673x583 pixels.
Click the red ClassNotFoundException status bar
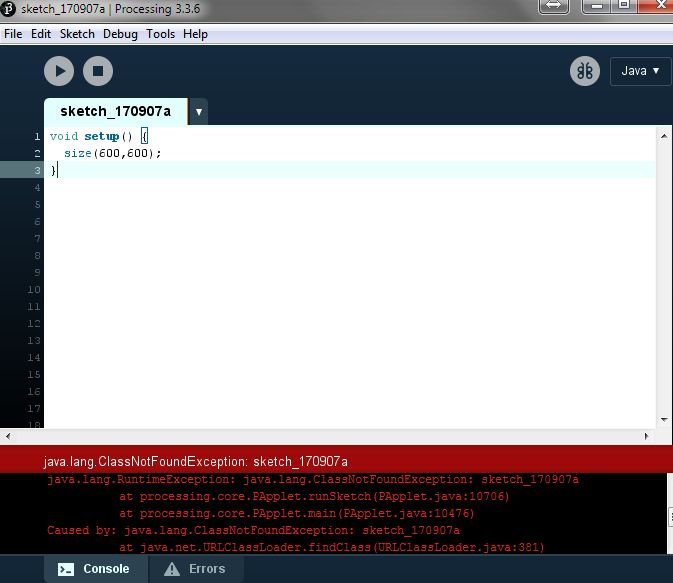tap(336, 461)
